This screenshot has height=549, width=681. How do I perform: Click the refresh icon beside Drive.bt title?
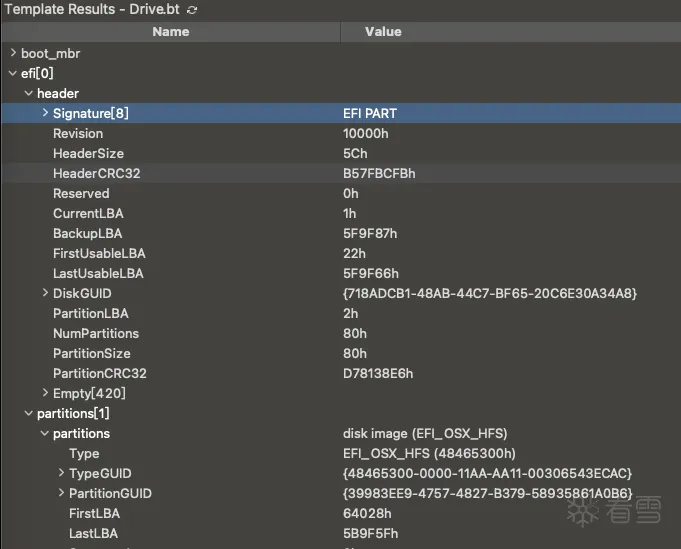tap(192, 9)
